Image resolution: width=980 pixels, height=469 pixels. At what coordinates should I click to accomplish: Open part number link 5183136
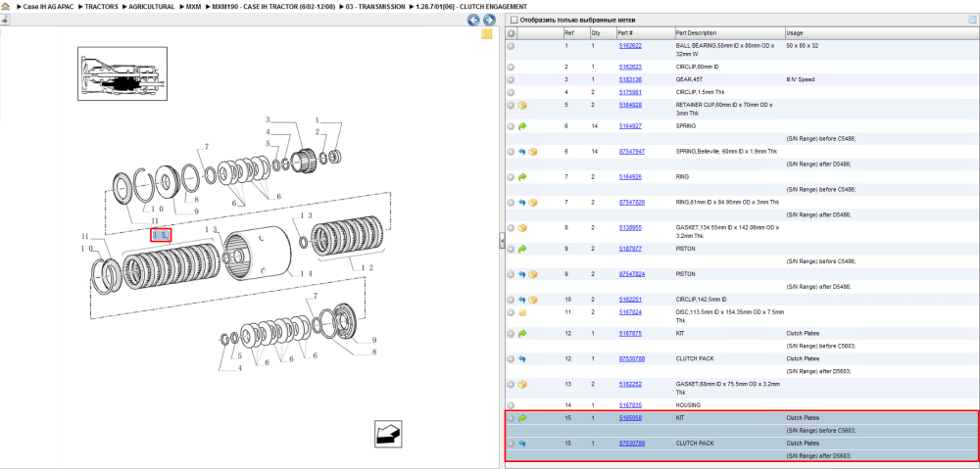tap(630, 79)
